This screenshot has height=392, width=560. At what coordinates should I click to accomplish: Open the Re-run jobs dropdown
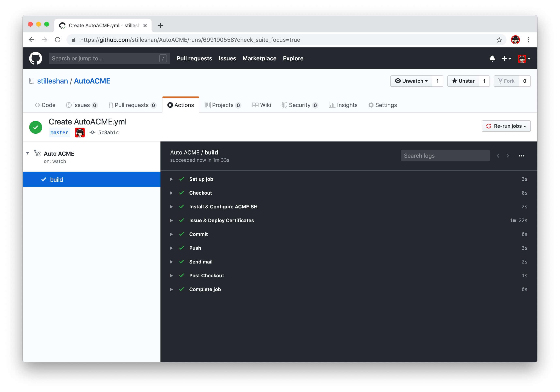pos(506,126)
